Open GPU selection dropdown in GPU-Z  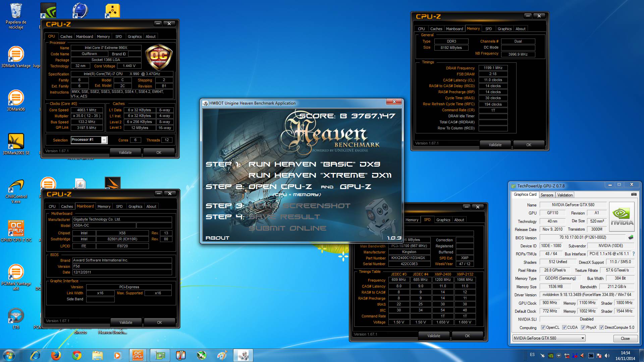pos(549,338)
